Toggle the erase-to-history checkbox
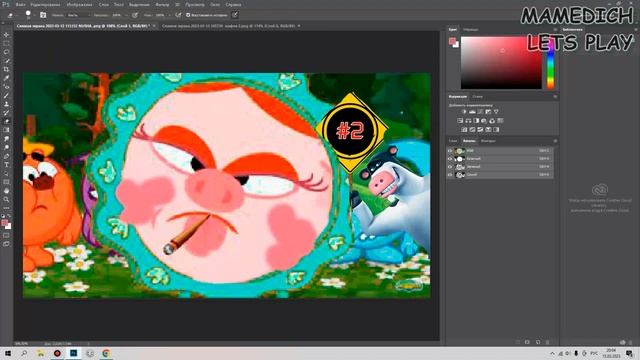The height and width of the screenshot is (360, 640). pyautogui.click(x=188, y=15)
